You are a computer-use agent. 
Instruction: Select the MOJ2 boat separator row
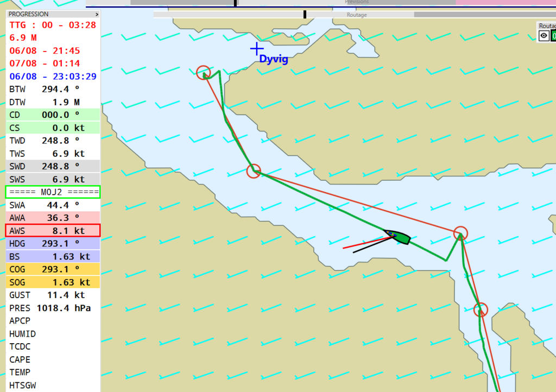point(53,192)
